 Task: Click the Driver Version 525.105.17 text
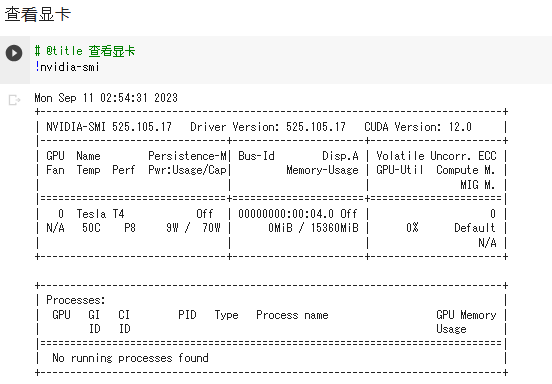(268, 127)
